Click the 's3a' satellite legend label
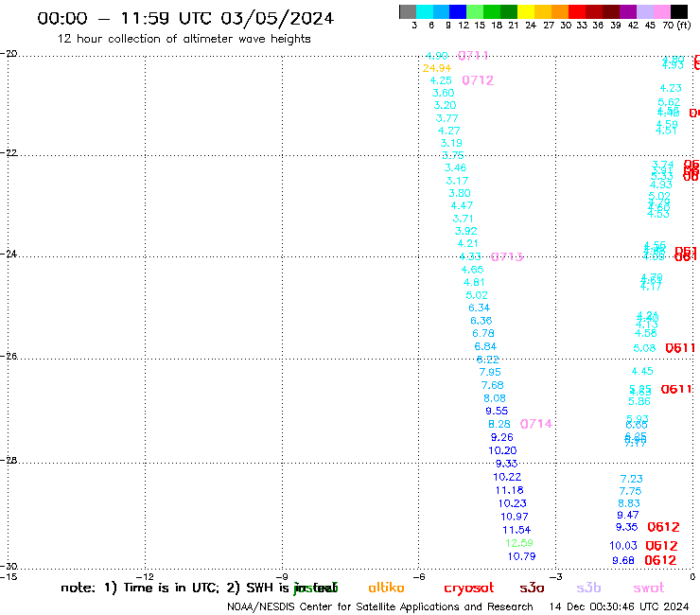The width and height of the screenshot is (700, 615). point(532,588)
